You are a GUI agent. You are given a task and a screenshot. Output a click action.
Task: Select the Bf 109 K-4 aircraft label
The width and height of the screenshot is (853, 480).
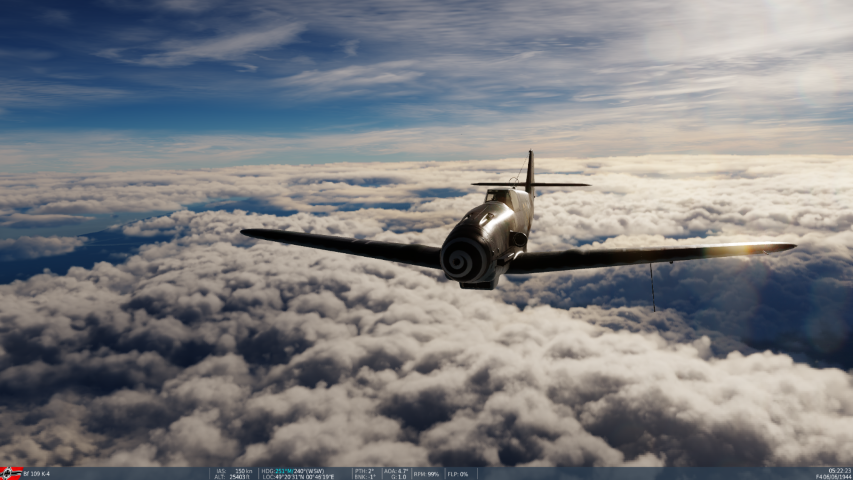pyautogui.click(x=37, y=473)
